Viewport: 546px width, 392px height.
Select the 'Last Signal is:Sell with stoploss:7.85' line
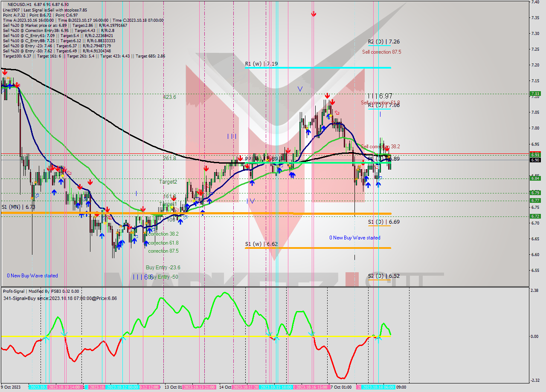pos(55,10)
